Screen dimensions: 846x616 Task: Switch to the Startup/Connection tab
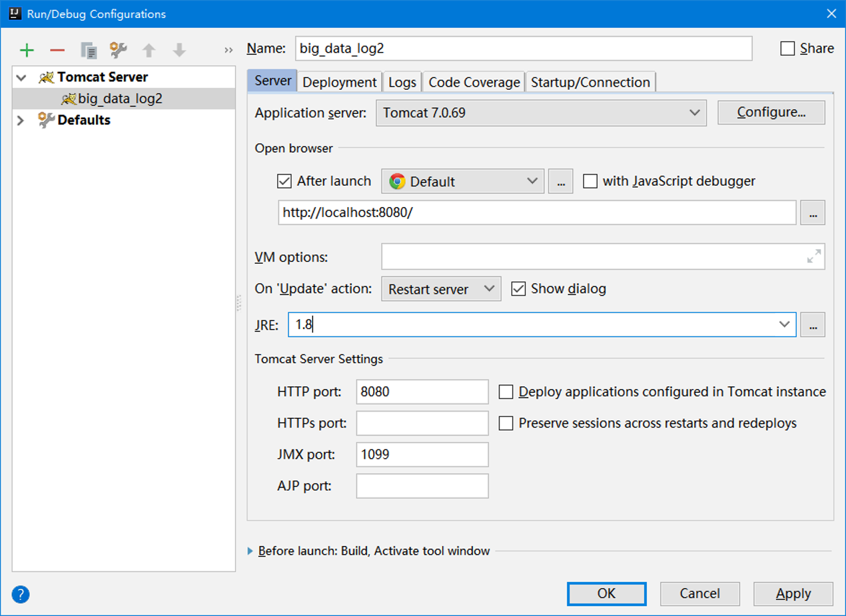(590, 82)
